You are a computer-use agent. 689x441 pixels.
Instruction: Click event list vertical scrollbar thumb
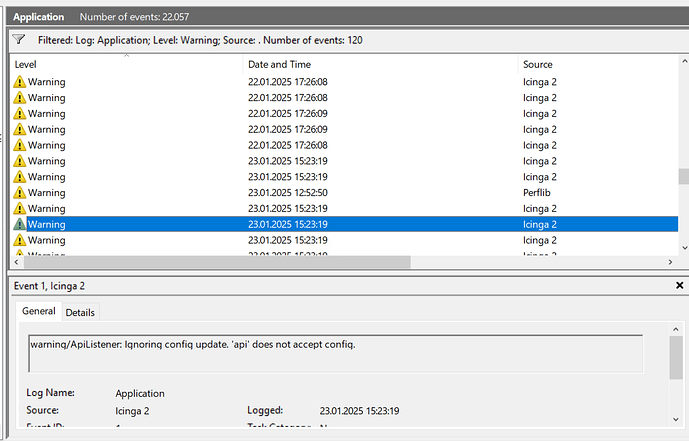[683, 177]
